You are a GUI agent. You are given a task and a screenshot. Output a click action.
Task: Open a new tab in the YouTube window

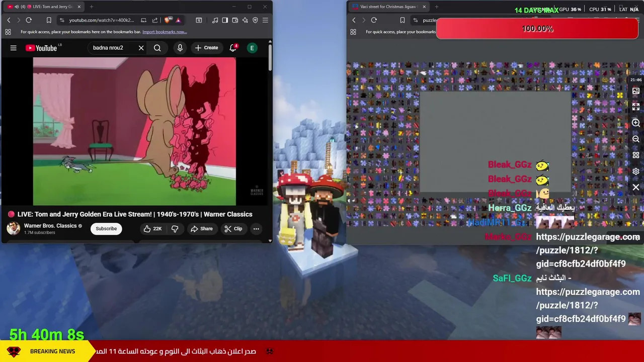92,7
